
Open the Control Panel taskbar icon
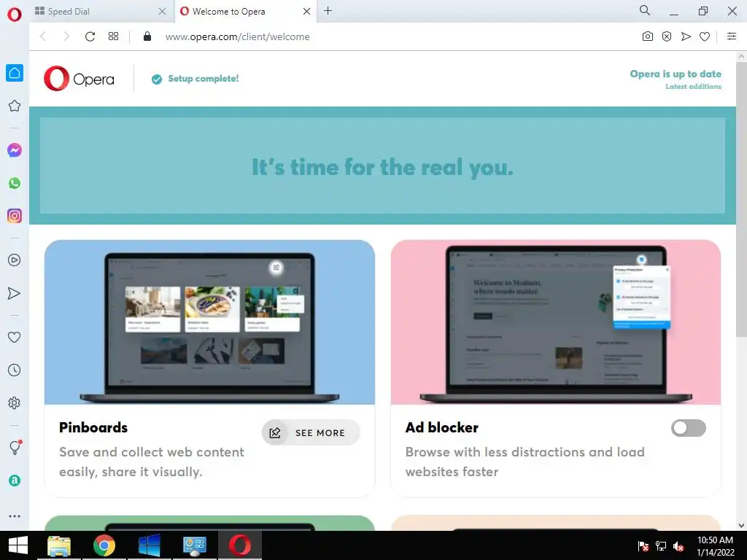195,545
